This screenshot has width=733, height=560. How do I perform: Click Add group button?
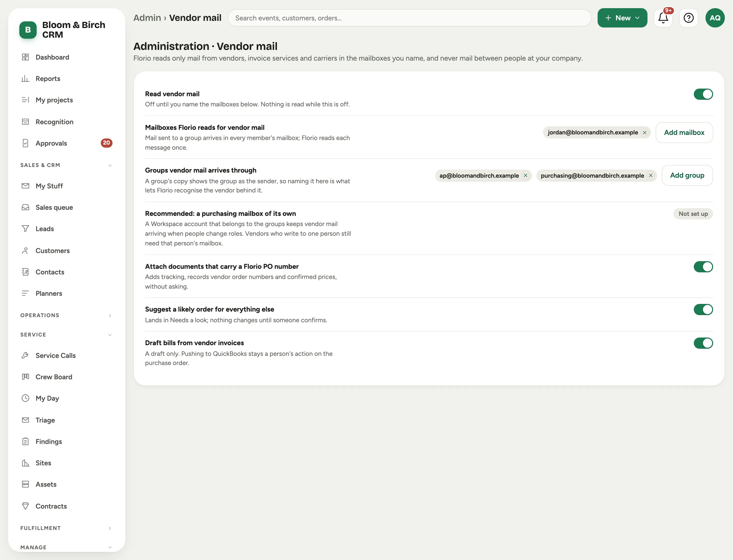coord(687,175)
